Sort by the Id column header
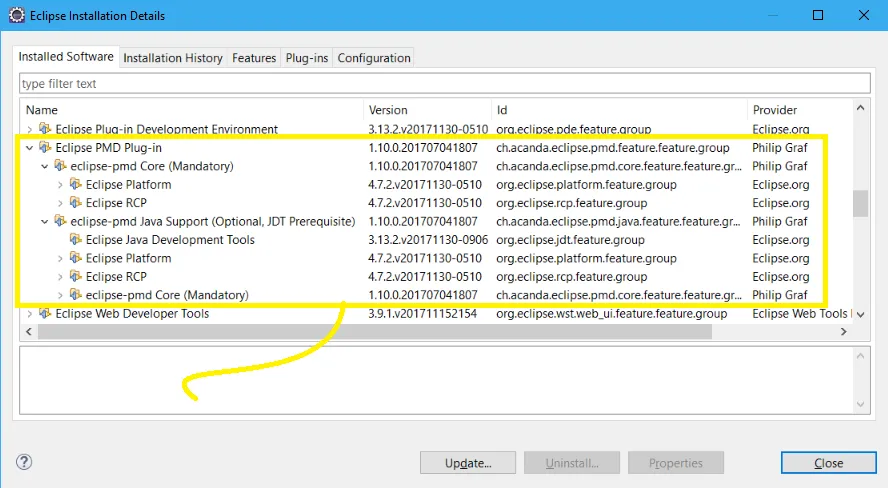 [620, 110]
